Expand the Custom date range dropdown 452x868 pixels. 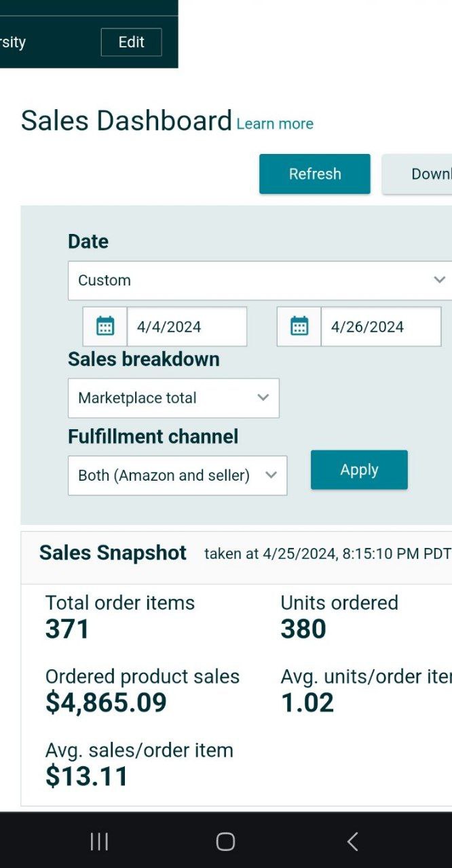pyautogui.click(x=260, y=280)
